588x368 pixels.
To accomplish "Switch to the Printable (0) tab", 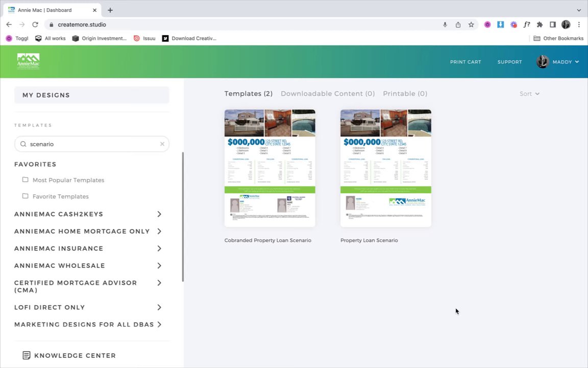I will (405, 94).
